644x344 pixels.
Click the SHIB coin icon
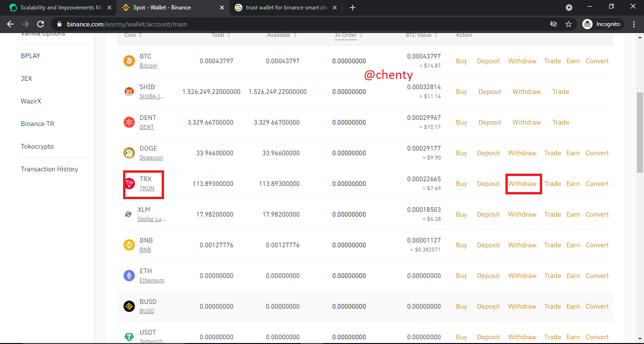click(x=129, y=92)
